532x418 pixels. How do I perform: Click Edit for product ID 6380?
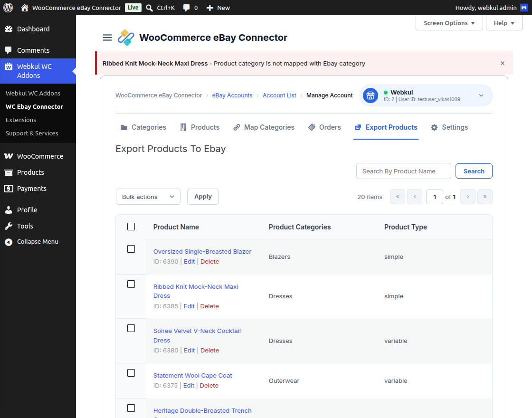click(x=190, y=351)
